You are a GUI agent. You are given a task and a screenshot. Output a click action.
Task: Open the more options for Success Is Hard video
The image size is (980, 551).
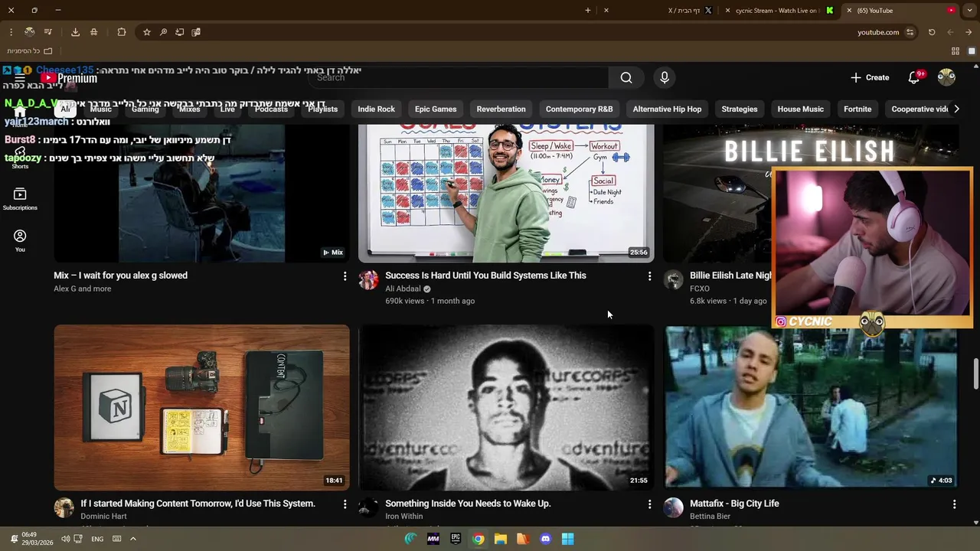point(649,276)
